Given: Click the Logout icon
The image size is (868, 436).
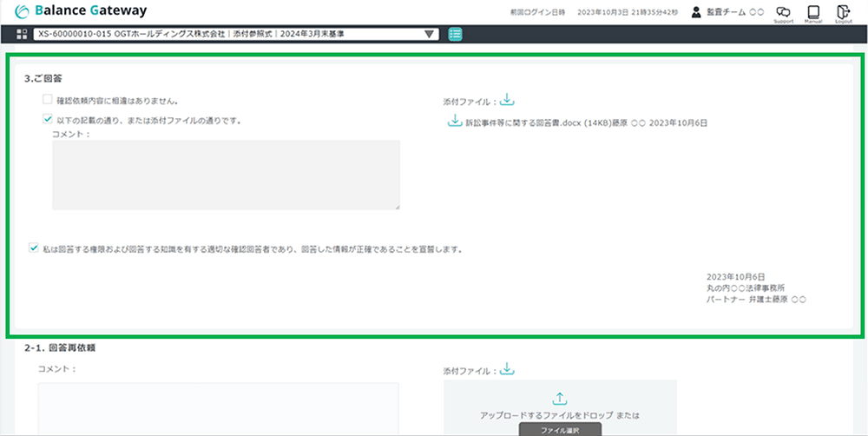Looking at the screenshot, I should click(x=843, y=12).
